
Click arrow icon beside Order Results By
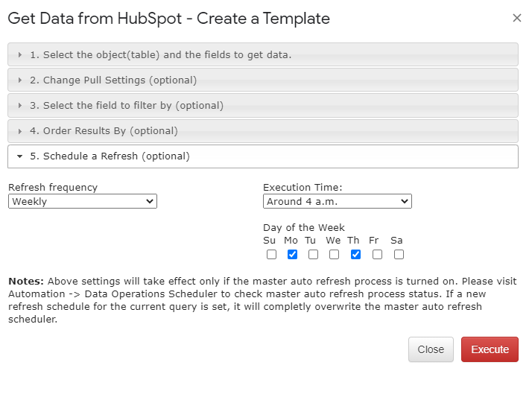[20, 131]
